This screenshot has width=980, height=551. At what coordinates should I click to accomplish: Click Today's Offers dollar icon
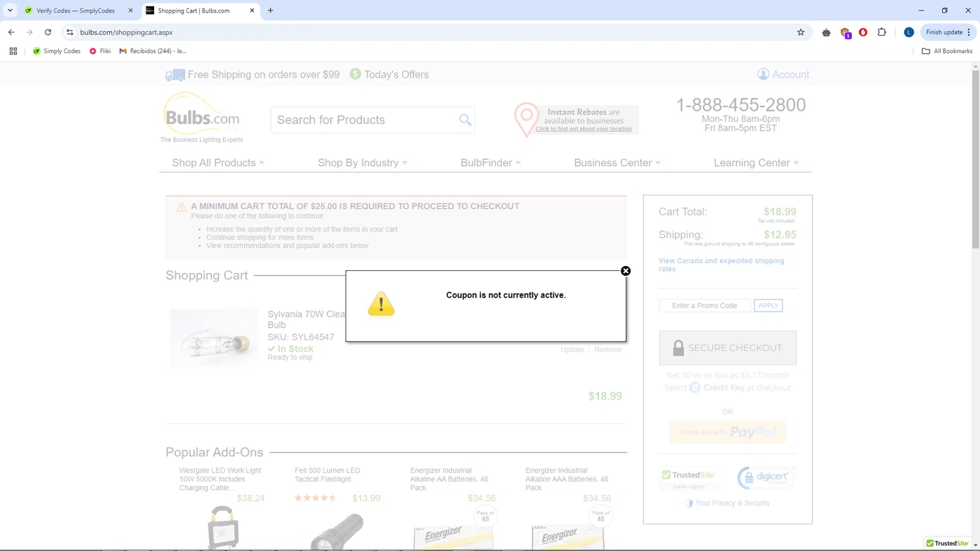(x=355, y=74)
